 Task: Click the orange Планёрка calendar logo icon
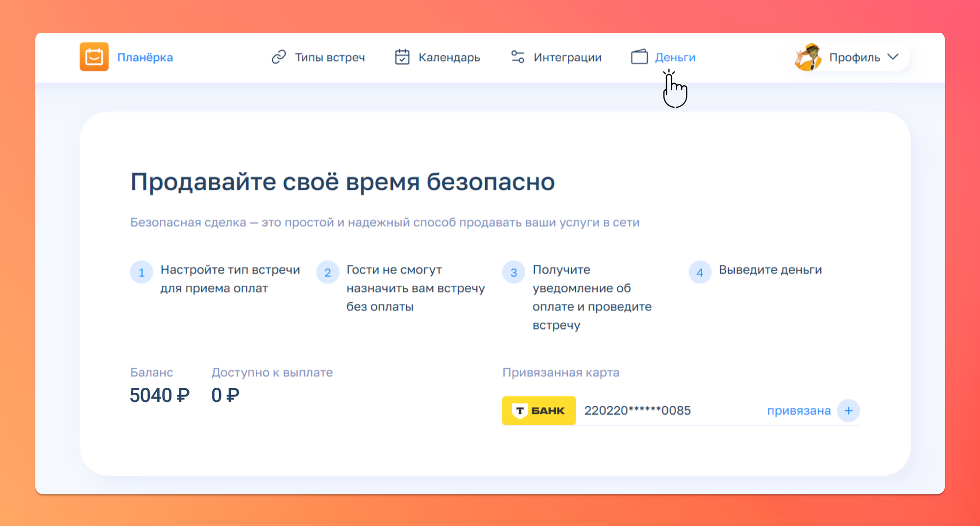94,57
